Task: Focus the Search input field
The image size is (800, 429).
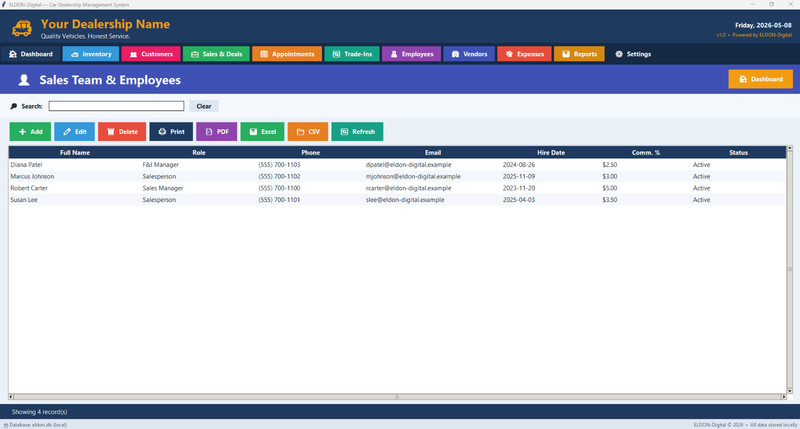Action: [x=116, y=106]
